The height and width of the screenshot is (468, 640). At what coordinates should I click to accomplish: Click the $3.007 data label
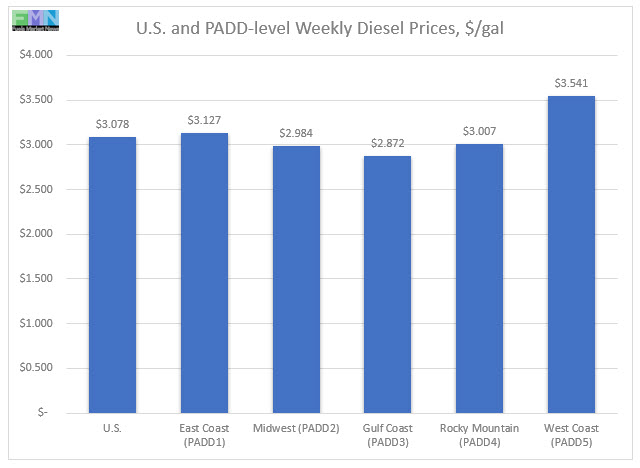(479, 131)
